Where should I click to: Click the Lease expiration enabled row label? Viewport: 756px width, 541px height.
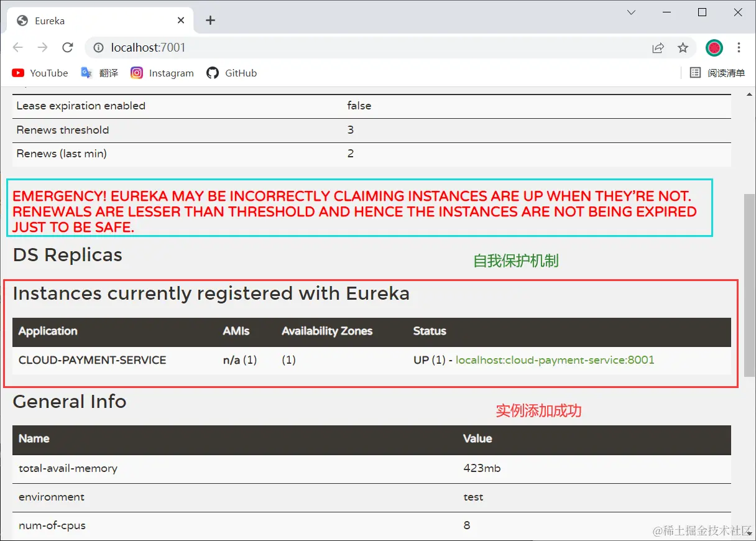point(81,106)
